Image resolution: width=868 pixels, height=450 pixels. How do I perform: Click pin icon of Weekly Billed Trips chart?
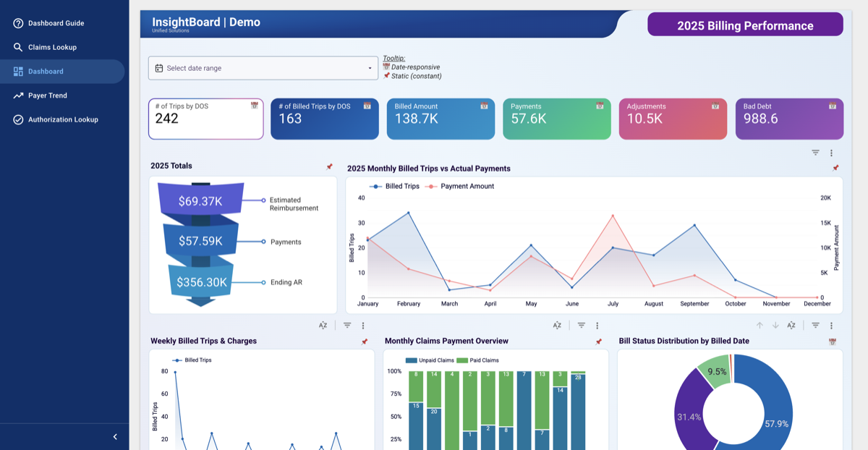(364, 341)
